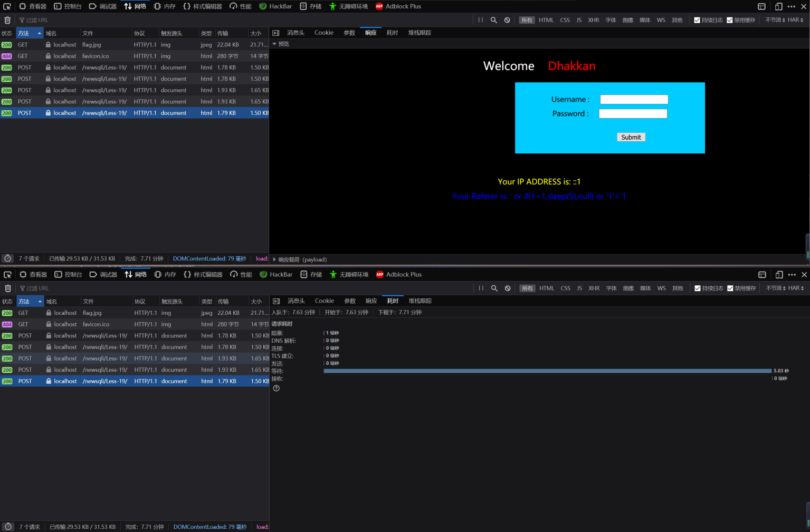Open the upper devtools three-dots menu
The width and height of the screenshot is (810, 532).
click(792, 6)
